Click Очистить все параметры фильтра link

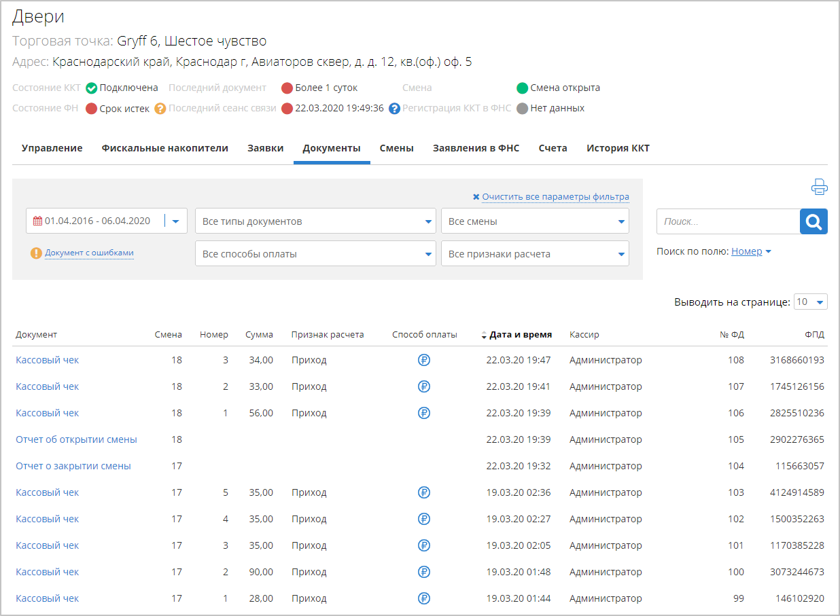(555, 197)
